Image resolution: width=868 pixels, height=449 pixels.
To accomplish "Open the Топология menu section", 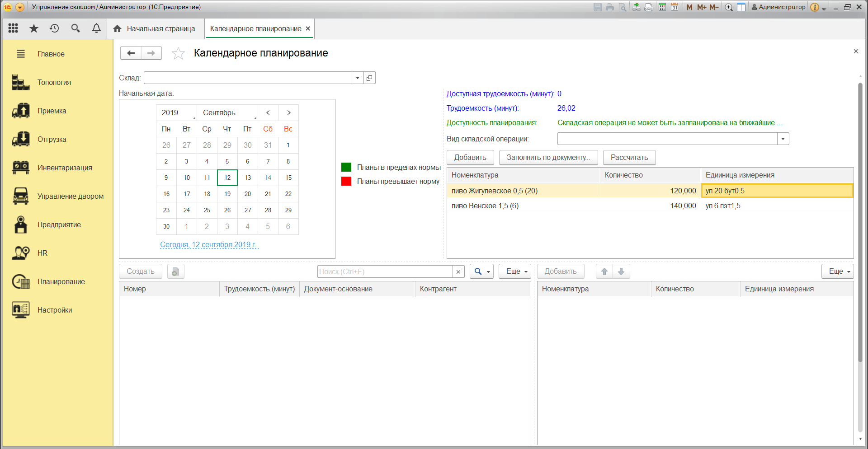I will [x=54, y=83].
